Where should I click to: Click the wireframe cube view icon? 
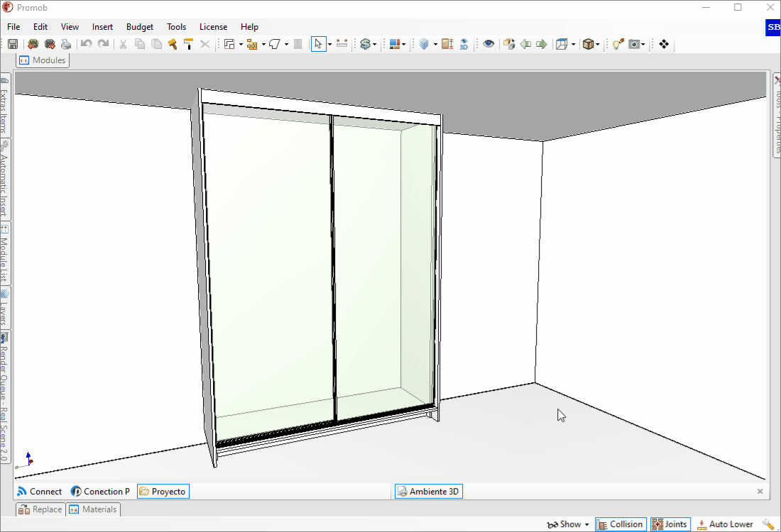click(x=562, y=44)
